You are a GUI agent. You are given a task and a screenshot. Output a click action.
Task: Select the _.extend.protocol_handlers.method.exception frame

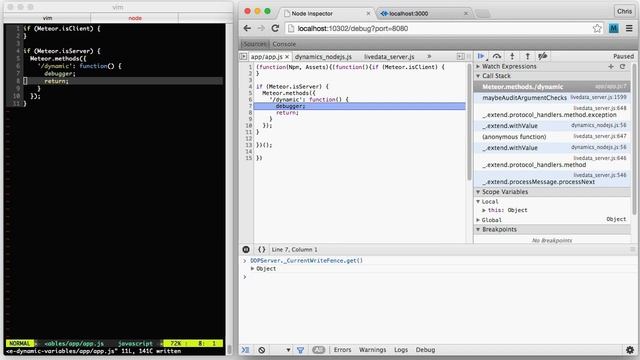click(552, 112)
